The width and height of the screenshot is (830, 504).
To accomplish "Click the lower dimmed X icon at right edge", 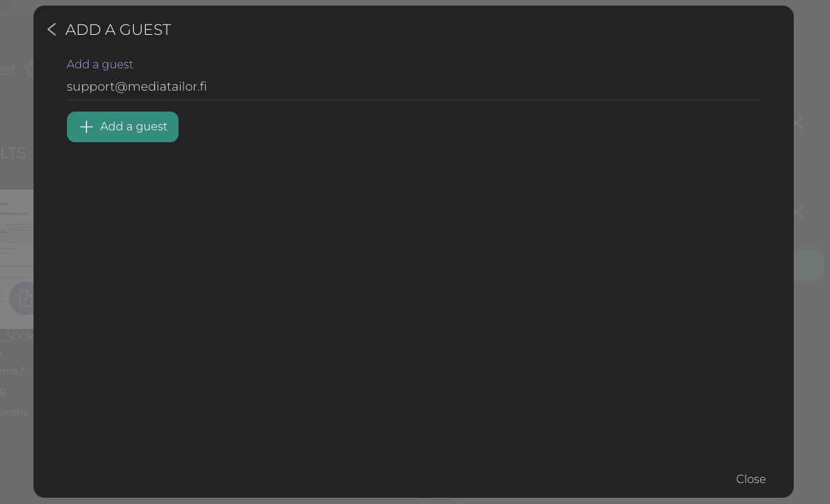I will click(799, 212).
